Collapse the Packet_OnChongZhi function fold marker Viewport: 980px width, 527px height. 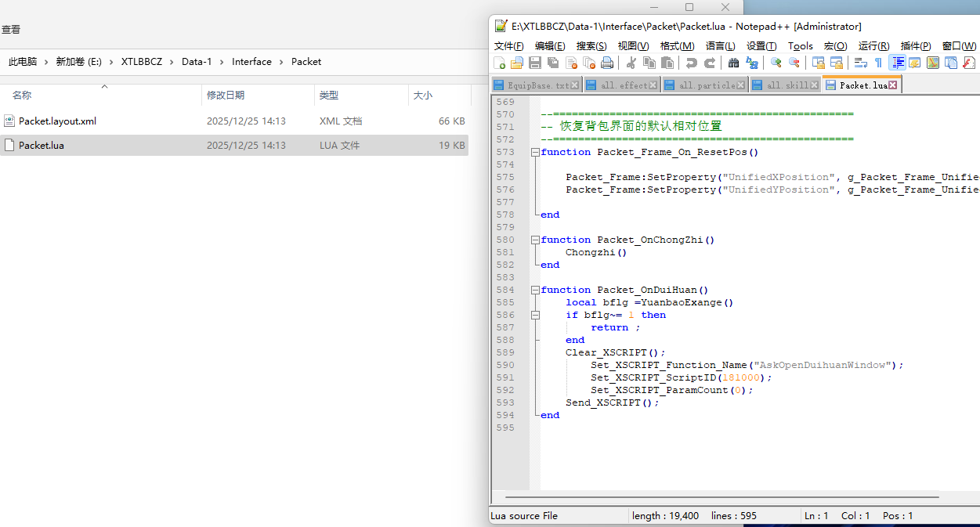[535, 240]
